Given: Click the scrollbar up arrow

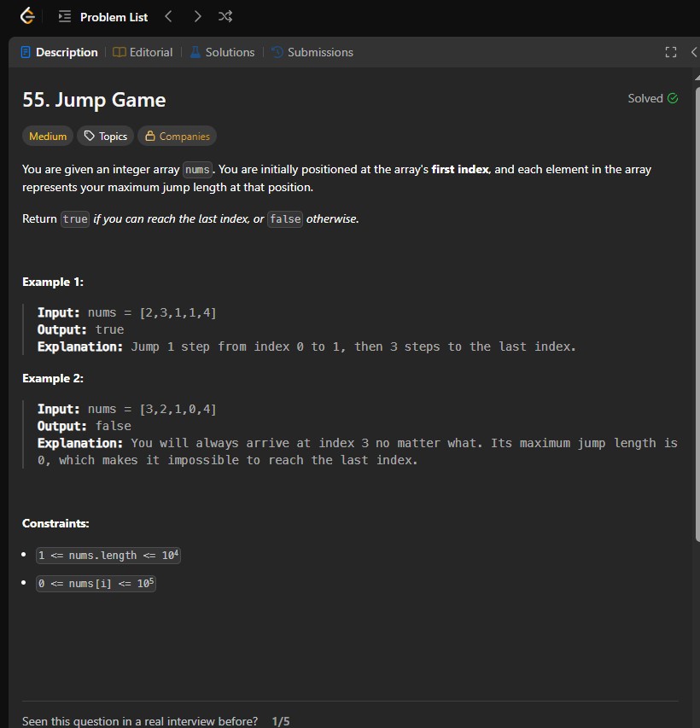Looking at the screenshot, I should coord(697,75).
